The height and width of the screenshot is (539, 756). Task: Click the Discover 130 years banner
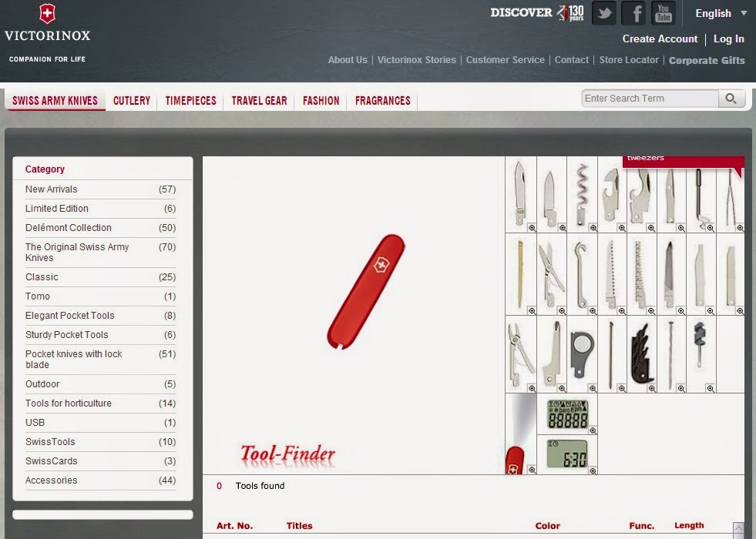coord(537,13)
